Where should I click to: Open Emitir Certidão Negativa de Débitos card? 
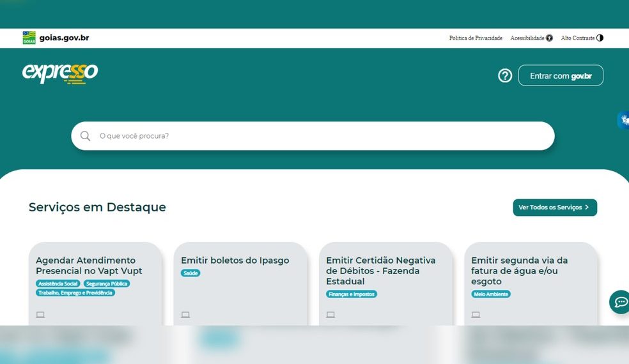[385, 284]
